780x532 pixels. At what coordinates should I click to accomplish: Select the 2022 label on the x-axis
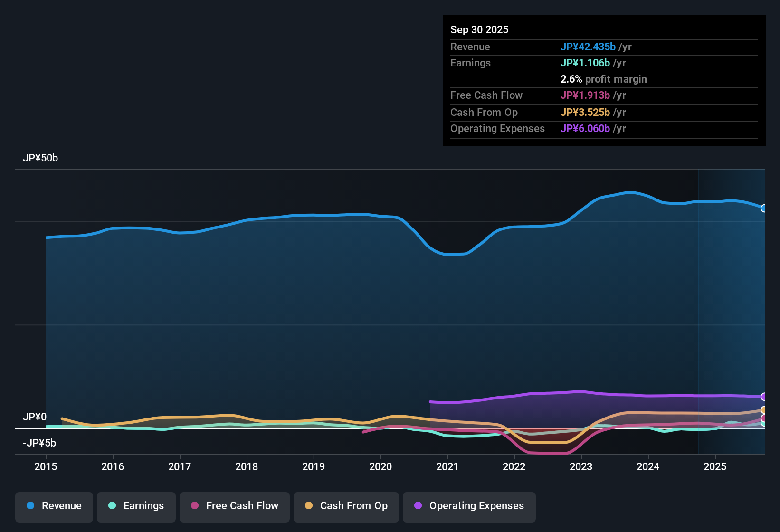[x=514, y=467]
